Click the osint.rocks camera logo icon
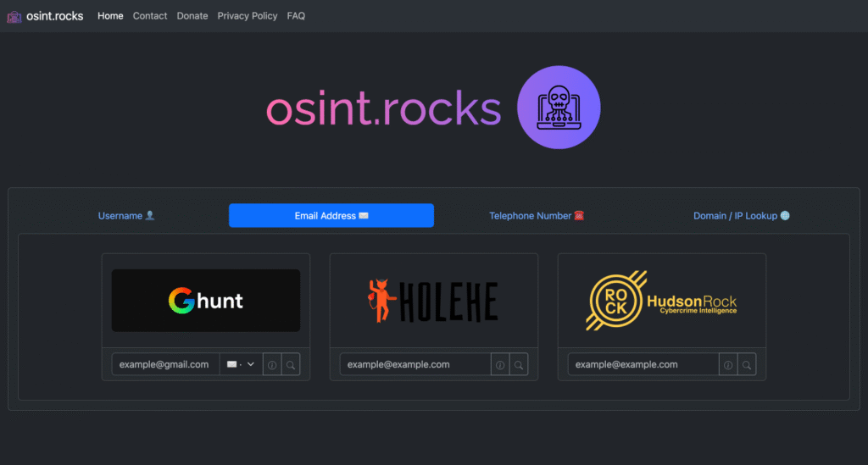The image size is (868, 465). point(14,16)
